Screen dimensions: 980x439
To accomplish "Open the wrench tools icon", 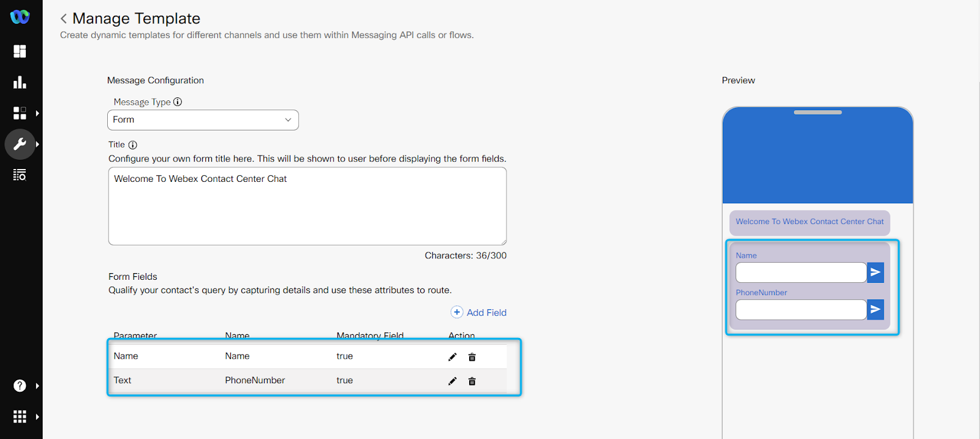I will (x=20, y=144).
